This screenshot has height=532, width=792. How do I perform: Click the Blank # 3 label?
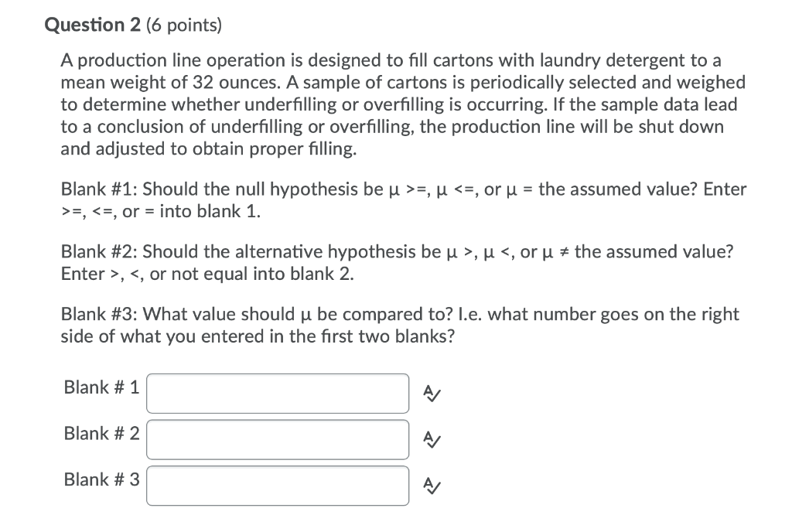pos(101,479)
